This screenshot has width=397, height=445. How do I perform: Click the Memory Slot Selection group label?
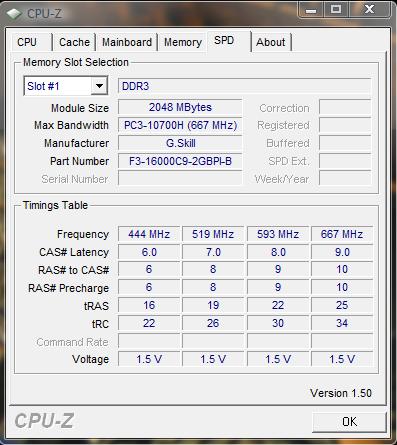pos(76,62)
